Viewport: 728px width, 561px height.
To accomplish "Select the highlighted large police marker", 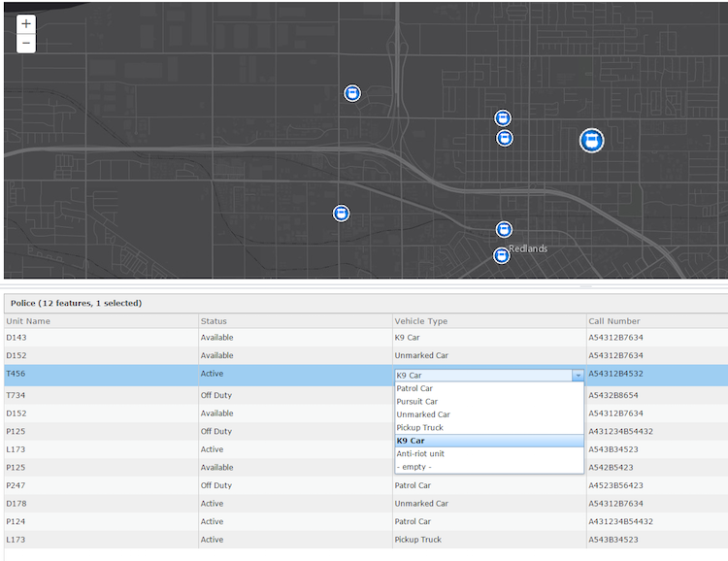I will 591,141.
